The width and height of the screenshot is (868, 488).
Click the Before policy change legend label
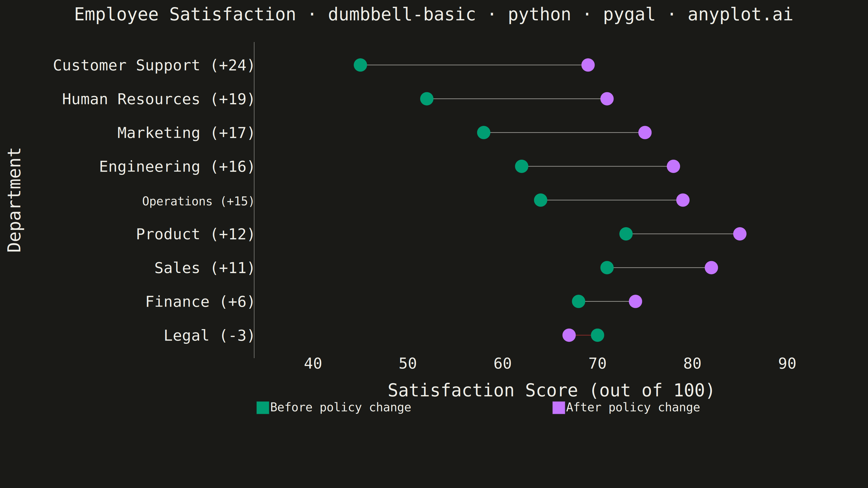coord(341,407)
